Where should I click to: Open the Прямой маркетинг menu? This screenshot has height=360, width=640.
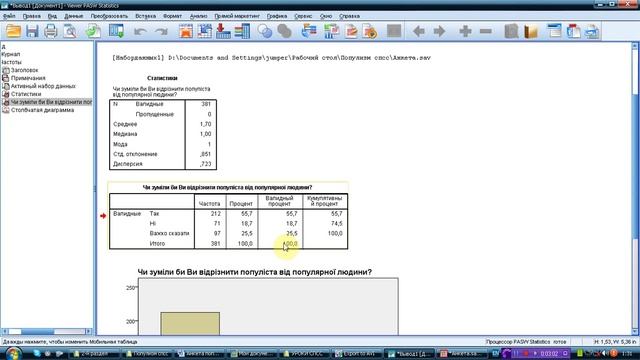point(237,16)
